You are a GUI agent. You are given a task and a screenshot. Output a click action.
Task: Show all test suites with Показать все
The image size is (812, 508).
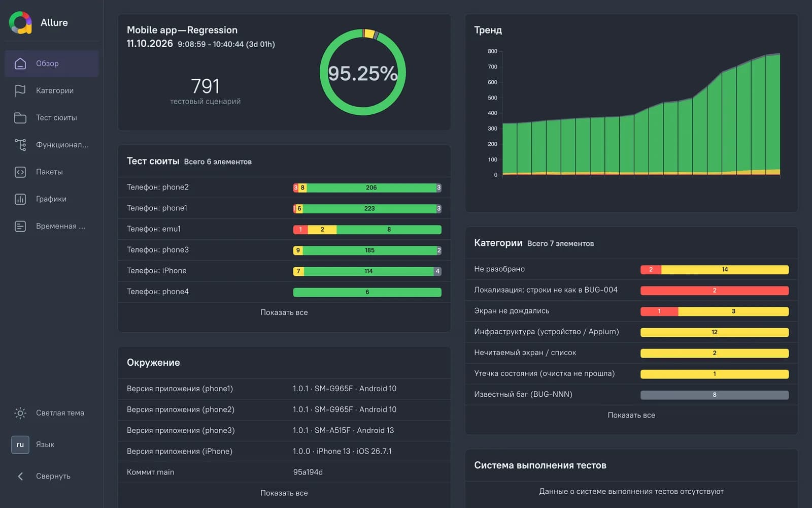(284, 312)
